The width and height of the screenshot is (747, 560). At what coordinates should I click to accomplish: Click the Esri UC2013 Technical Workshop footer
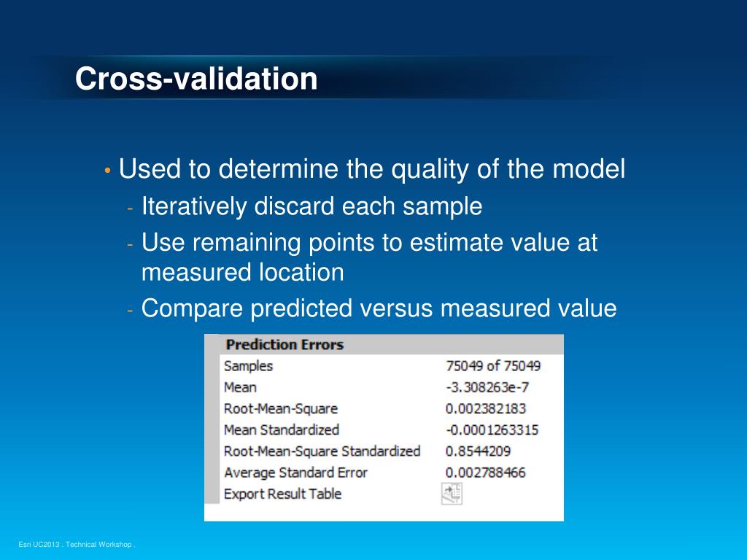77,544
